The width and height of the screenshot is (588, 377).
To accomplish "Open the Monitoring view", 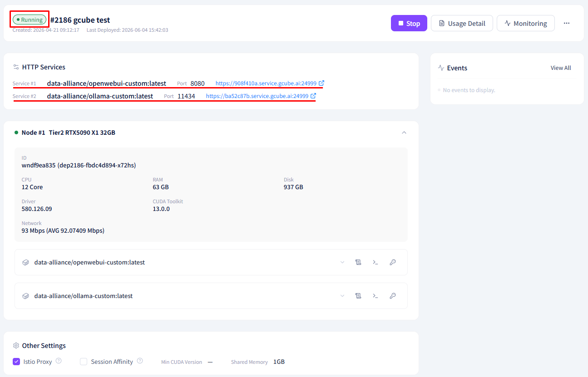I will click(x=525, y=23).
